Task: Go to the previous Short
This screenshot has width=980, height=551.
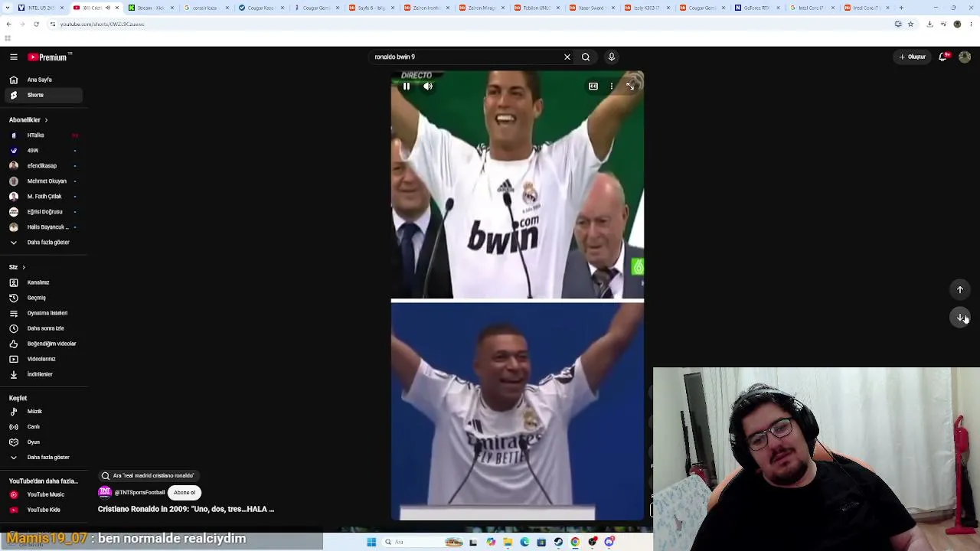Action: pos(960,289)
